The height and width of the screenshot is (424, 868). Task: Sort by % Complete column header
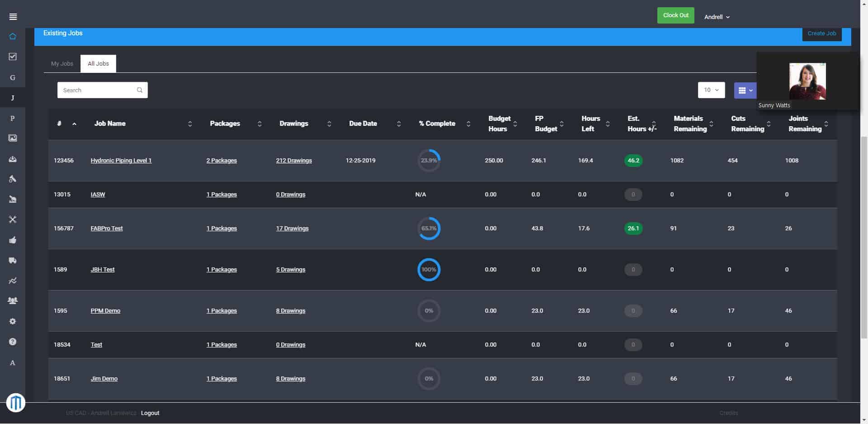(444, 124)
